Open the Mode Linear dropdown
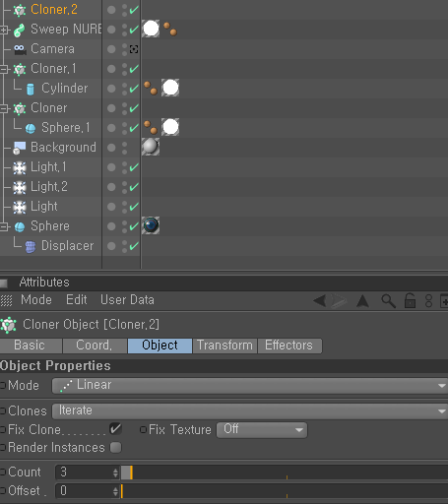This screenshot has width=448, height=504. (250, 386)
